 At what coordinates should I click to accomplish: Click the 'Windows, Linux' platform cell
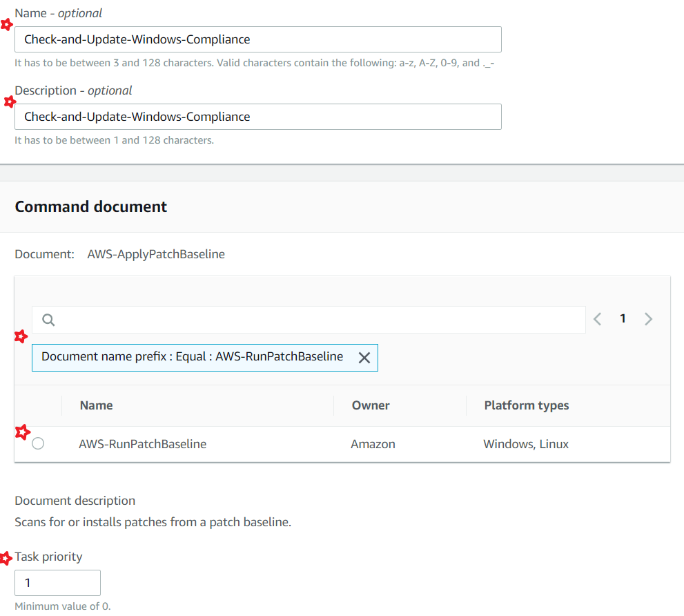click(x=526, y=444)
